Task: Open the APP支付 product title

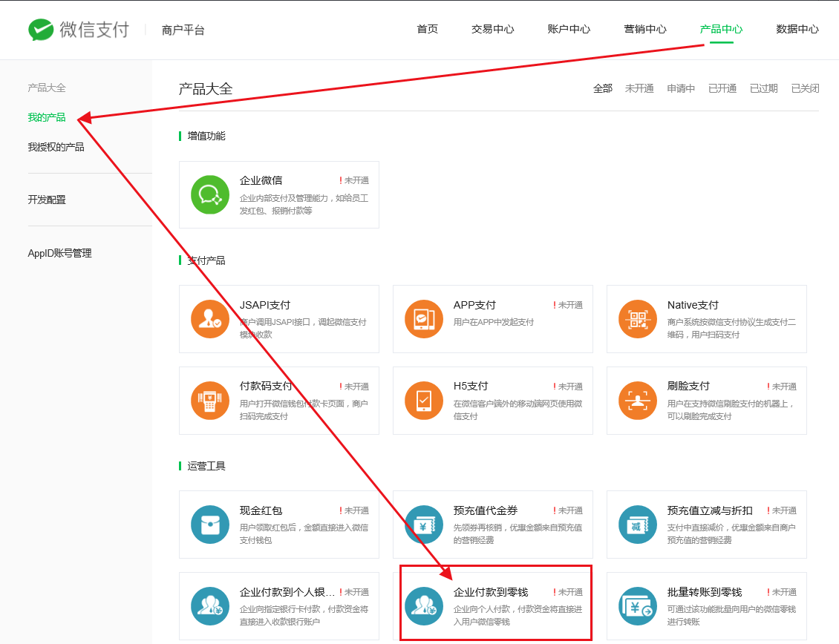Action: (x=474, y=305)
